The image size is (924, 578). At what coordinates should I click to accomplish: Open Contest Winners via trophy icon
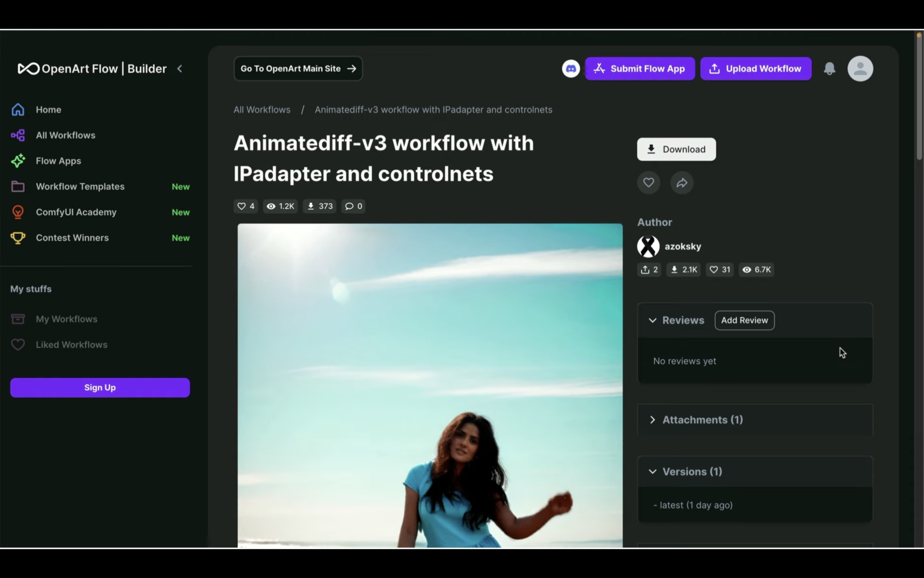17,238
